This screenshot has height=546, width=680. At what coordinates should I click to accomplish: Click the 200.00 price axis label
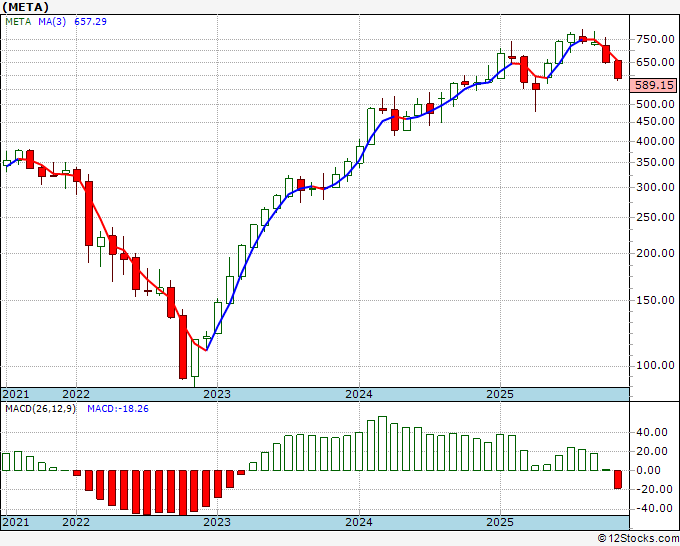point(655,253)
